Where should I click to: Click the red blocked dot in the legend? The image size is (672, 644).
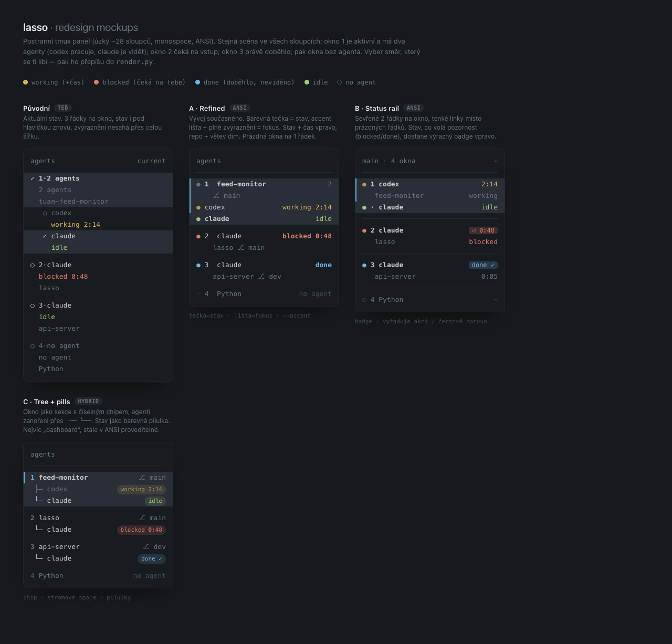pos(97,82)
